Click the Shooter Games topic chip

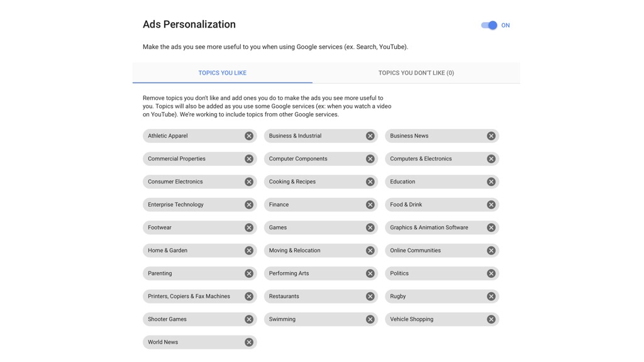tap(199, 319)
